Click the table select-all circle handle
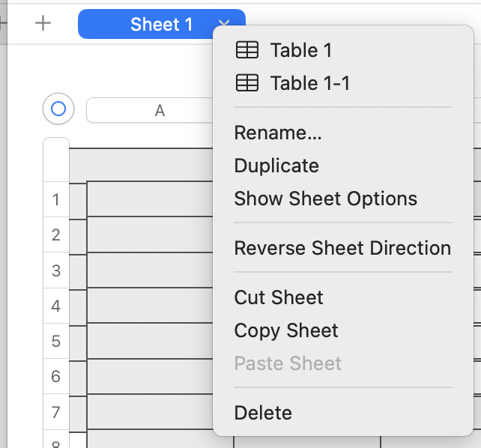 58,110
